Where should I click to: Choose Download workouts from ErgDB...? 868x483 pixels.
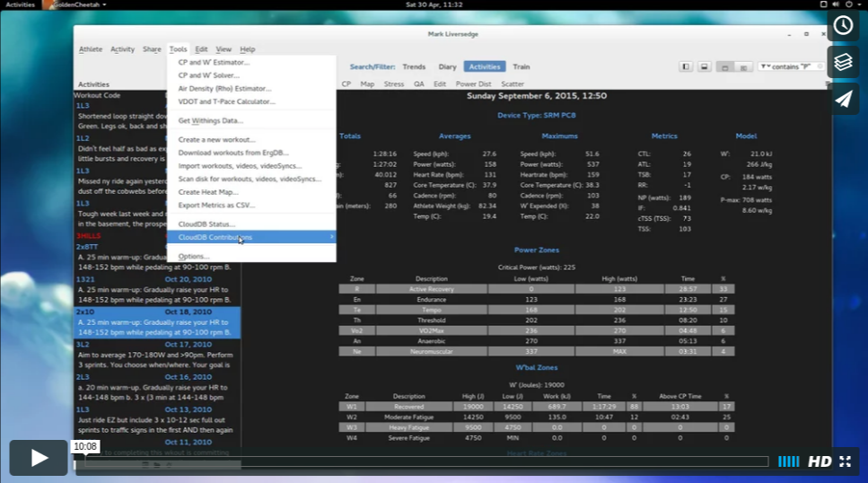pyautogui.click(x=251, y=153)
